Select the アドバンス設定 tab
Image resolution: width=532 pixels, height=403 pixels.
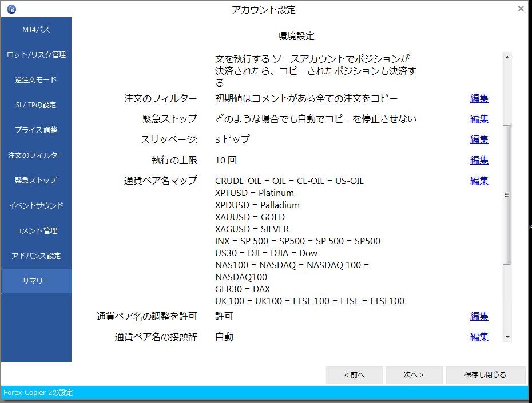pos(36,256)
